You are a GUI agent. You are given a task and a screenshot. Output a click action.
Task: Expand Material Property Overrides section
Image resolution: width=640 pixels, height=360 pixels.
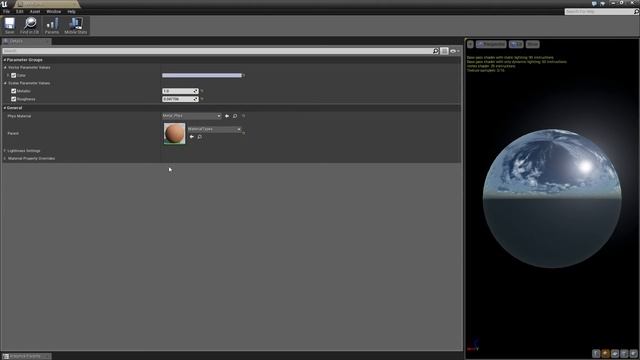tap(5, 158)
